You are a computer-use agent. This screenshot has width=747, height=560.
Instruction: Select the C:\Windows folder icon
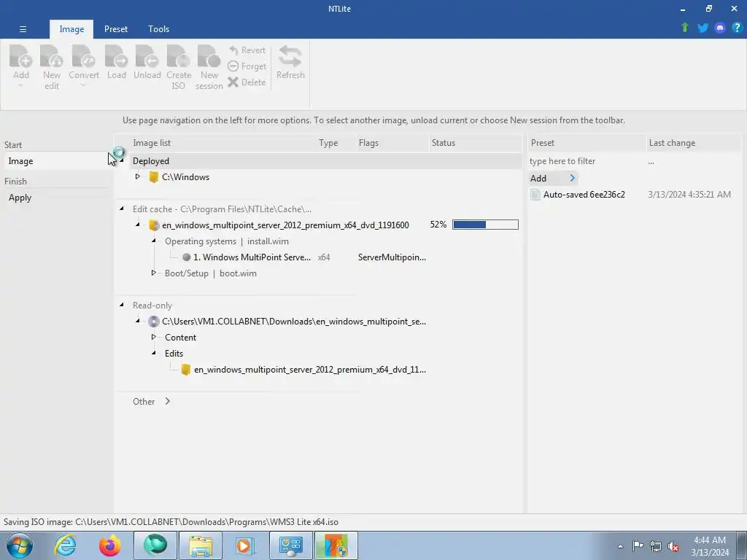(x=153, y=177)
